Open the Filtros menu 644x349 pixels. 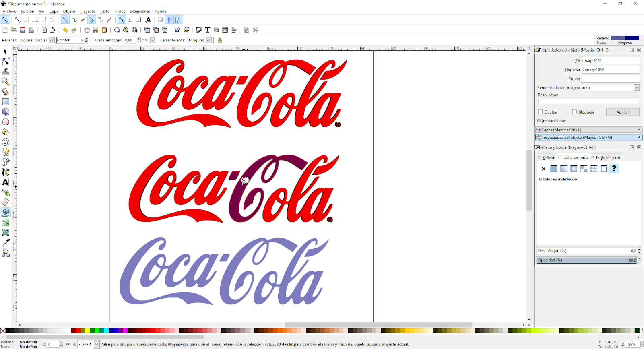click(x=120, y=11)
